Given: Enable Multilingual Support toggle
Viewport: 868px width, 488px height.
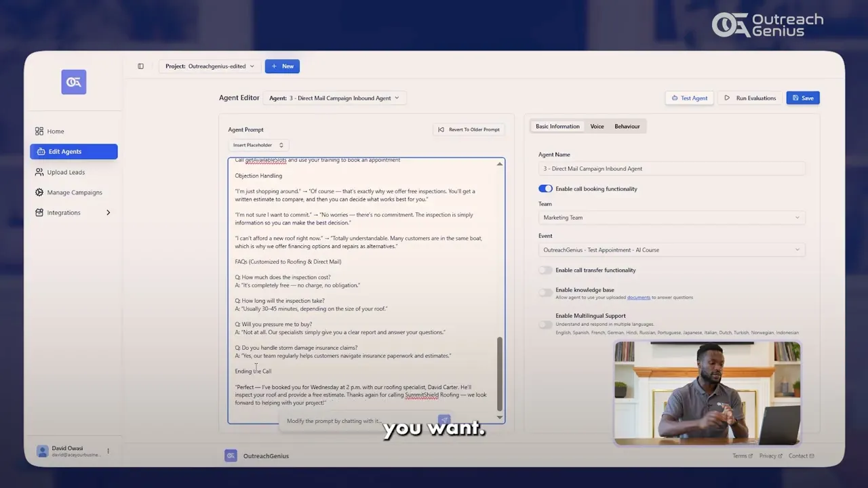Looking at the screenshot, I should point(546,325).
